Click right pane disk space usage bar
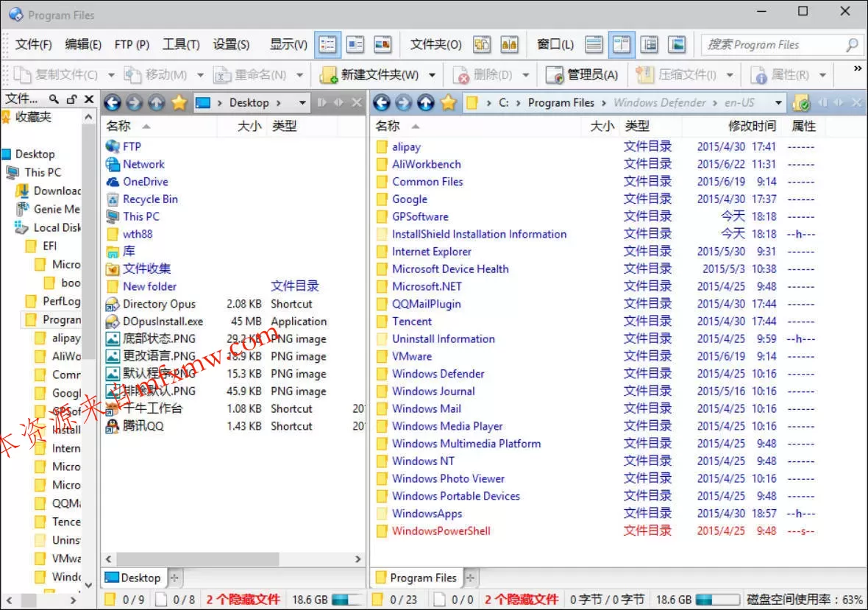 point(717,600)
